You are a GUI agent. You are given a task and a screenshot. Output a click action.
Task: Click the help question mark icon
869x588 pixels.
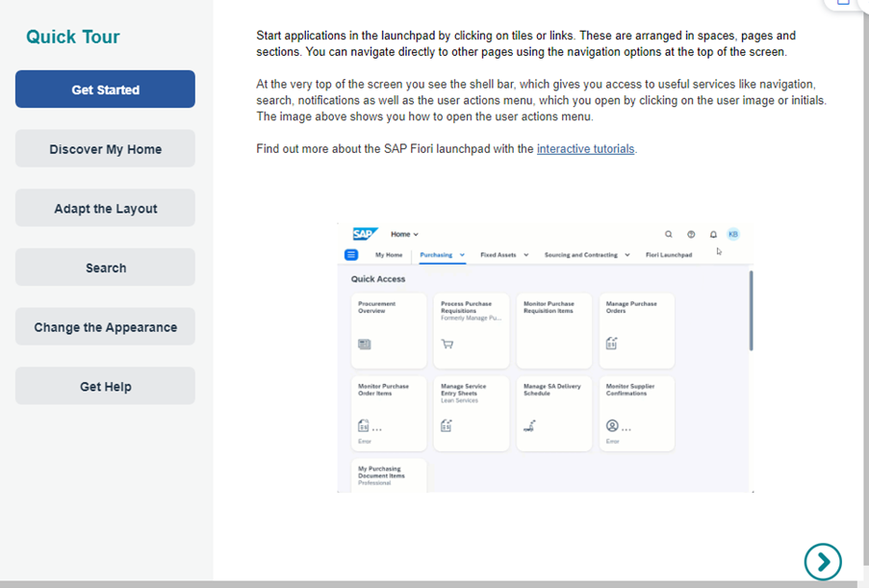point(691,234)
